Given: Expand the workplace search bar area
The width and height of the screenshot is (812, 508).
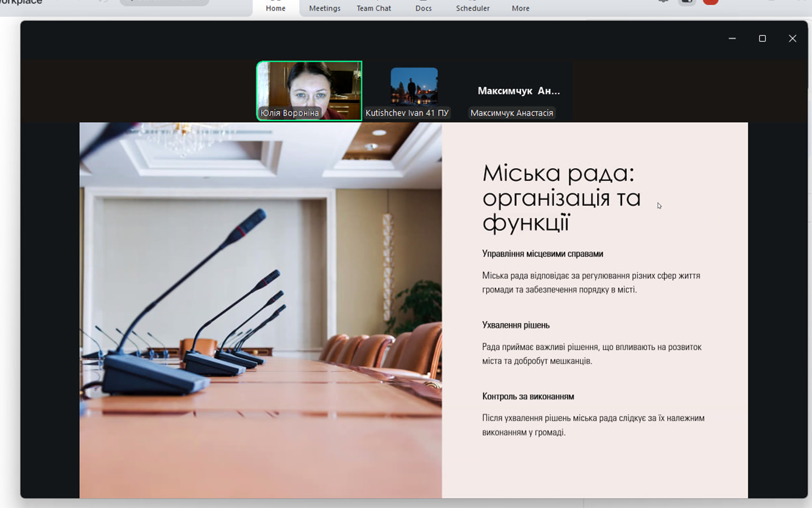Looking at the screenshot, I should (x=163, y=2).
